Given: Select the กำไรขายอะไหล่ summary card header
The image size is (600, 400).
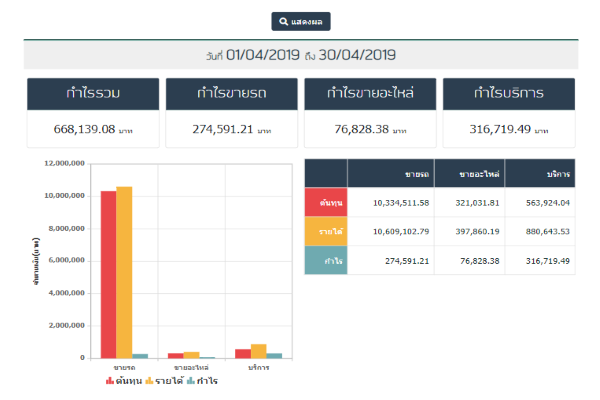Looking at the screenshot, I should pos(370,94).
